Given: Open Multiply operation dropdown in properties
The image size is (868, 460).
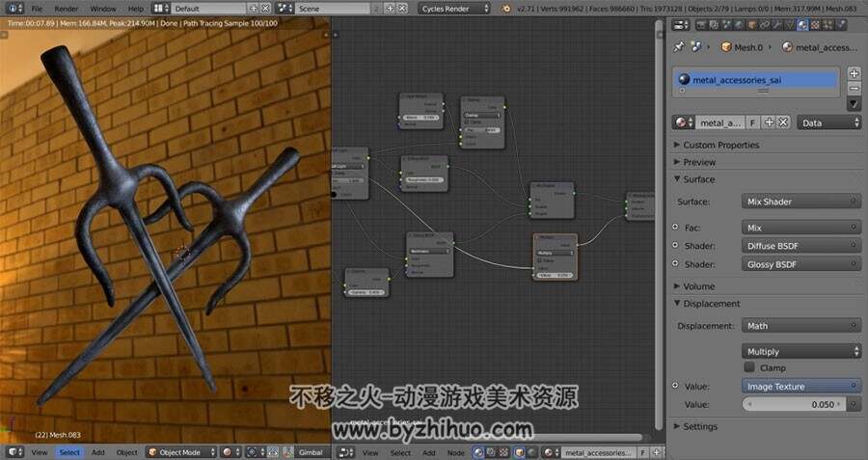Looking at the screenshot, I should [x=800, y=351].
